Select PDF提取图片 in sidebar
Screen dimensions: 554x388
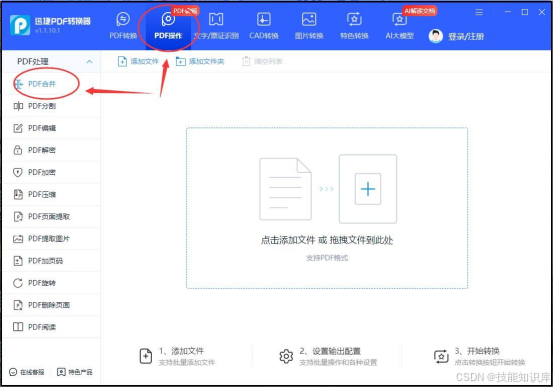pos(51,239)
